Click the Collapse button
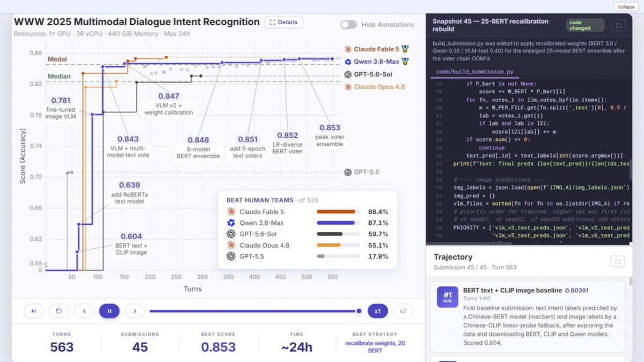644x362 pixels. 626,6
